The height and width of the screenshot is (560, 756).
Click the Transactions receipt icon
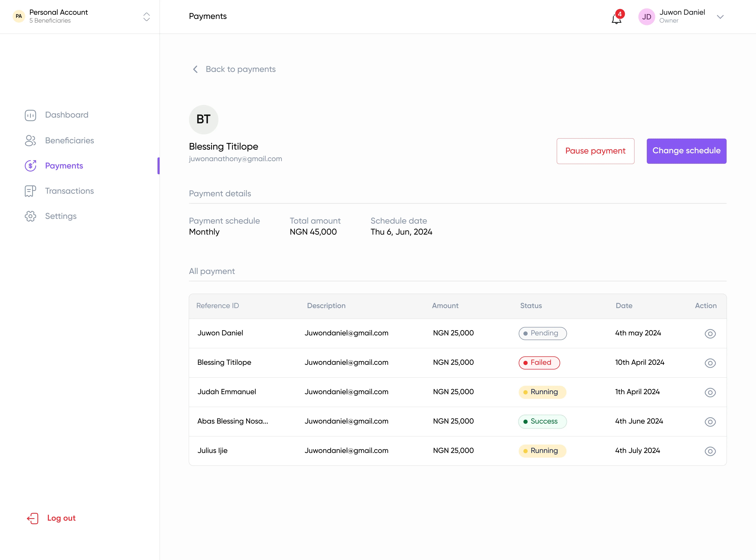point(30,191)
